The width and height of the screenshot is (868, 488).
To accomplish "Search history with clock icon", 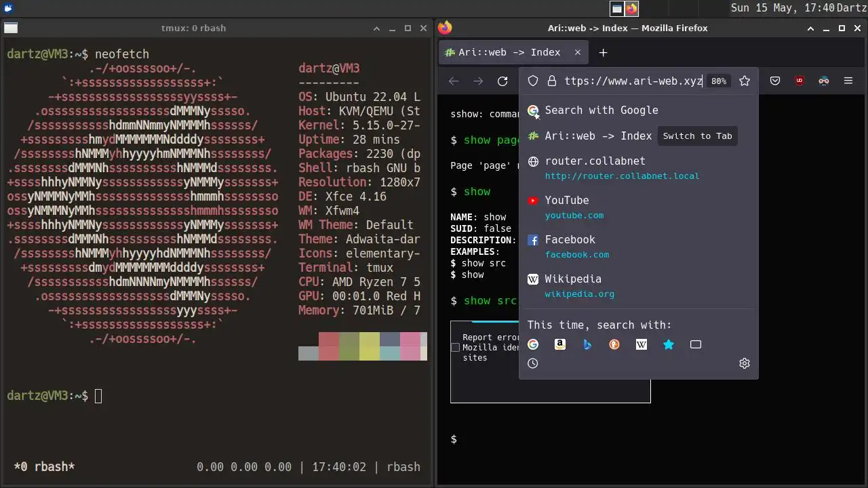I will click(533, 363).
